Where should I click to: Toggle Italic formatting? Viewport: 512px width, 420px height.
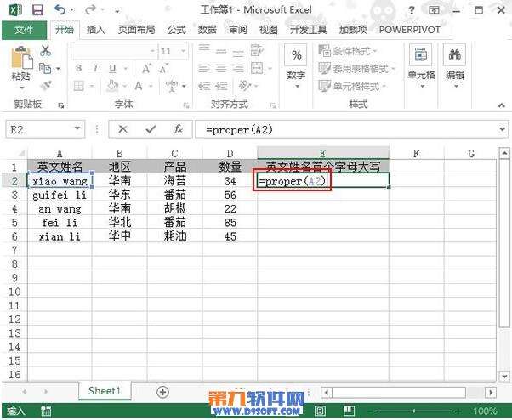point(95,68)
